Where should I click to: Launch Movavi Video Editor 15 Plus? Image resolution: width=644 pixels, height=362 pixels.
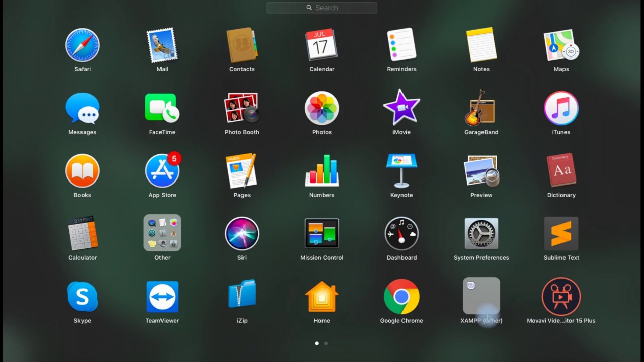tap(561, 297)
